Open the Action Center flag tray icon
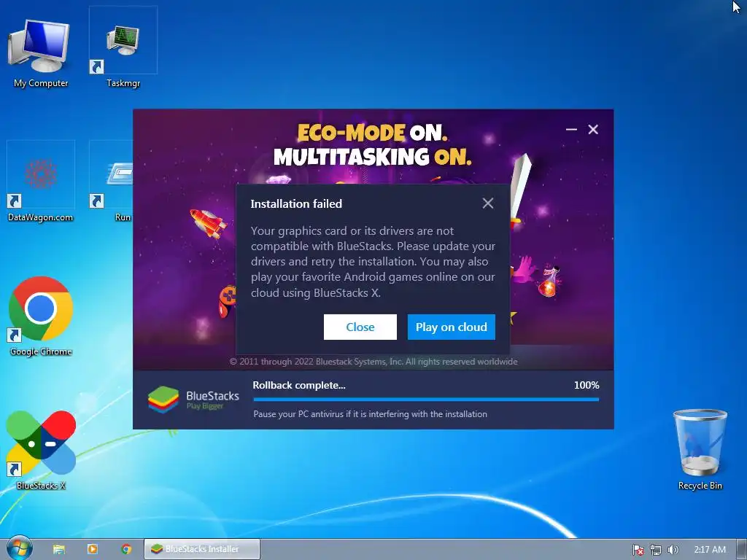Image resolution: width=747 pixels, height=560 pixels. (638, 550)
